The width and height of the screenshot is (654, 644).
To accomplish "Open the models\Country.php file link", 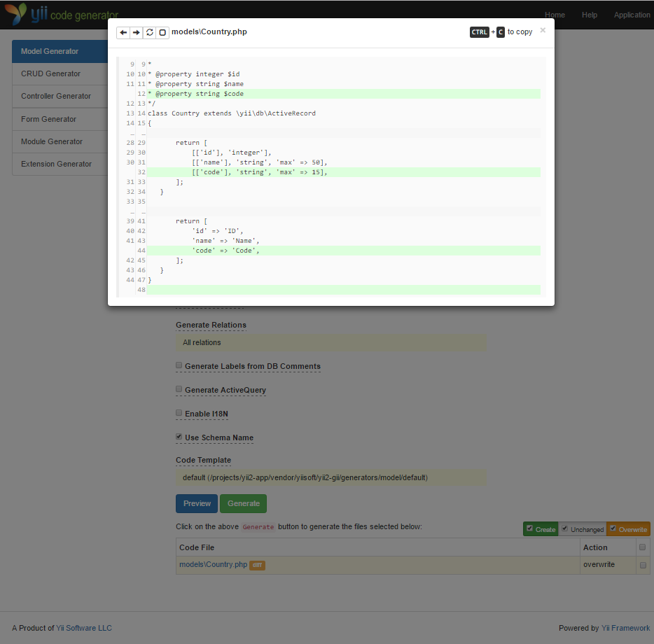I will [x=213, y=564].
